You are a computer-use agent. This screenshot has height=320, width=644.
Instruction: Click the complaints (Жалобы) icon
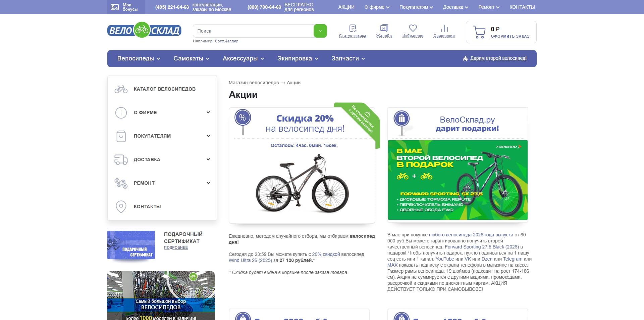pyautogui.click(x=384, y=28)
